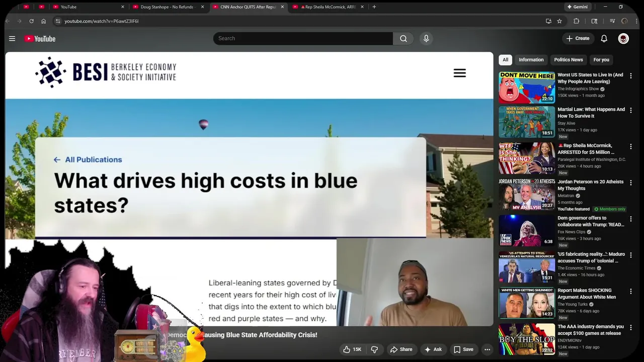Image resolution: width=644 pixels, height=362 pixels.
Task: Open title 'Dem governor offers to collaborate with Trump'
Action: point(591,221)
